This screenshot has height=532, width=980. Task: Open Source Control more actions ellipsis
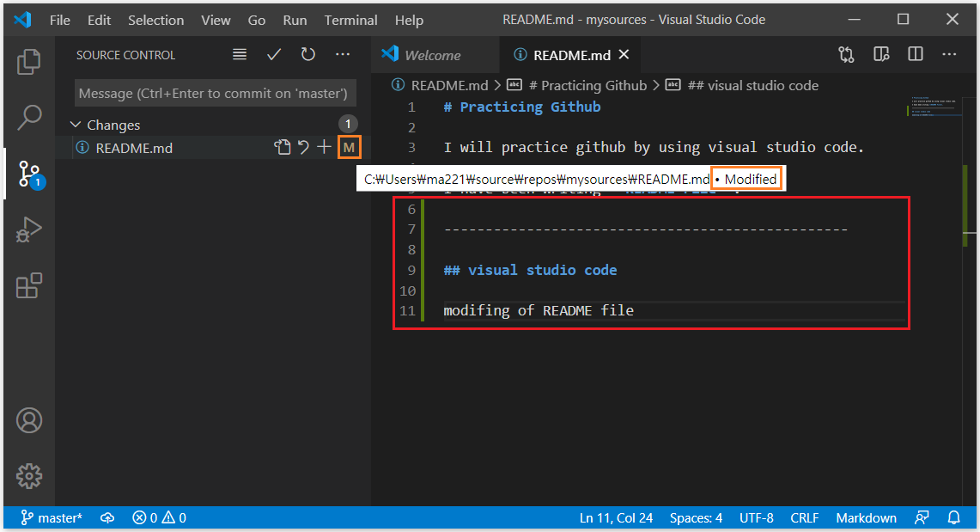[x=343, y=54]
